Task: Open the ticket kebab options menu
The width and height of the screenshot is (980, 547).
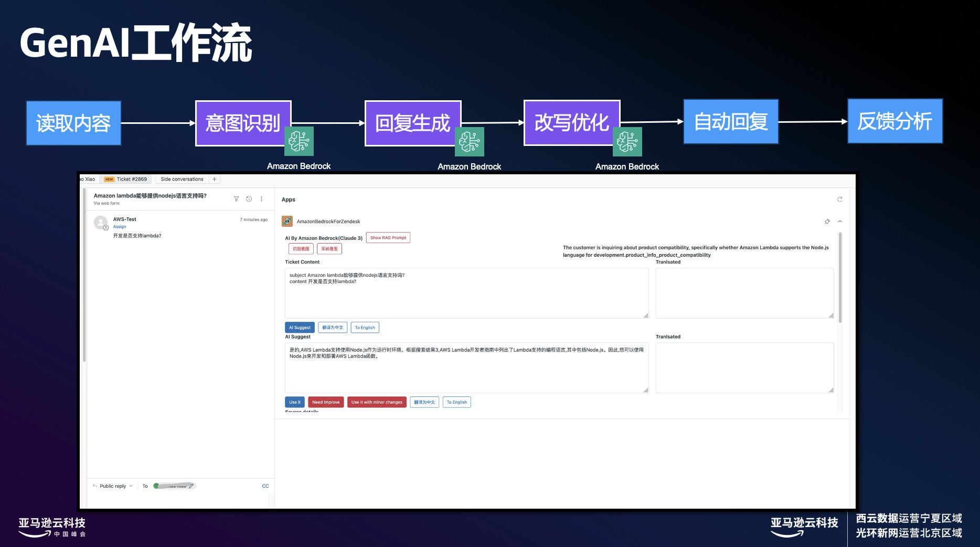Action: (x=261, y=199)
